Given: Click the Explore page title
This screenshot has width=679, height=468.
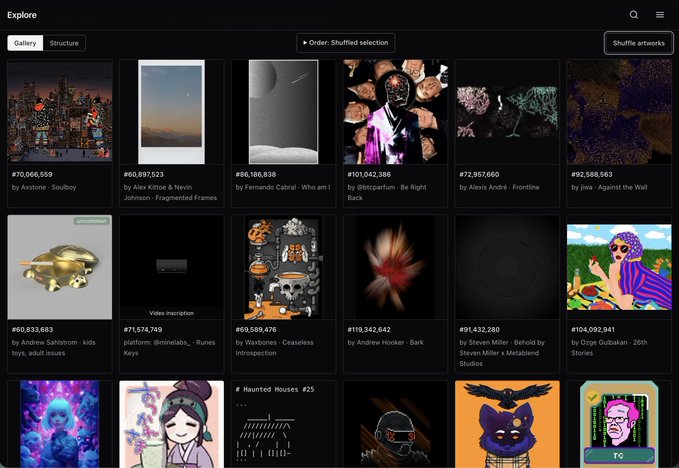Looking at the screenshot, I should pos(22,15).
